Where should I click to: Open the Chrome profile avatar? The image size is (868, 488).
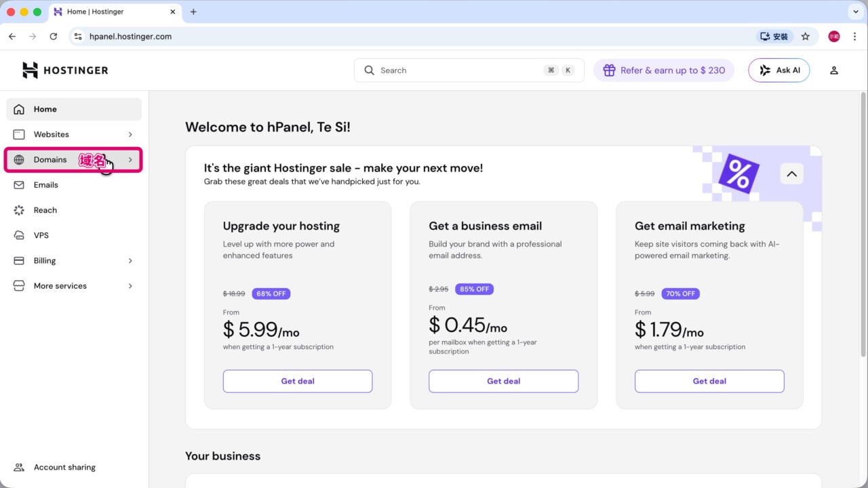tap(834, 37)
